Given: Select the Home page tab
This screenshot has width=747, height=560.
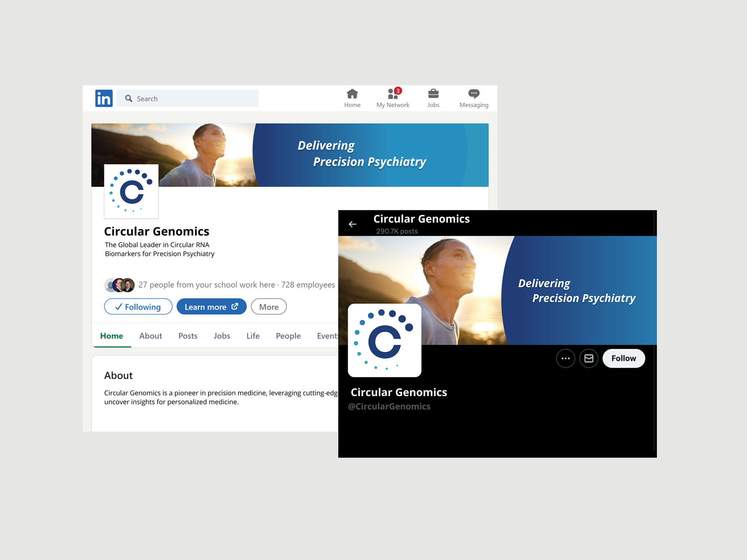Looking at the screenshot, I should (112, 336).
